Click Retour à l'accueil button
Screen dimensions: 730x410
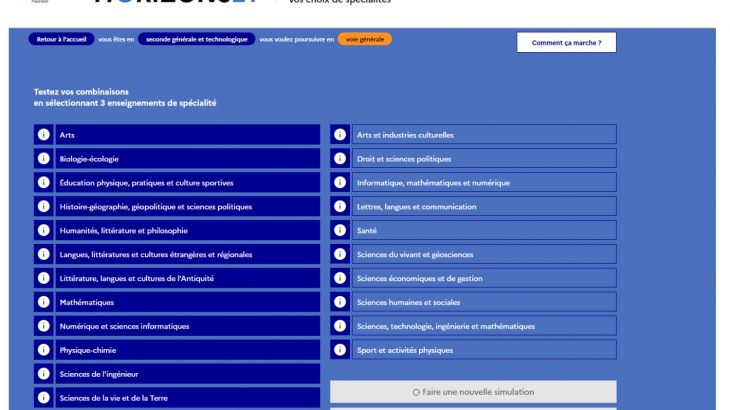(x=62, y=39)
